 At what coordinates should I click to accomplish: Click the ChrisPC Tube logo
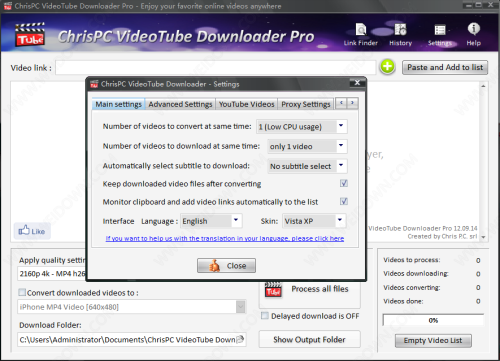click(x=30, y=34)
